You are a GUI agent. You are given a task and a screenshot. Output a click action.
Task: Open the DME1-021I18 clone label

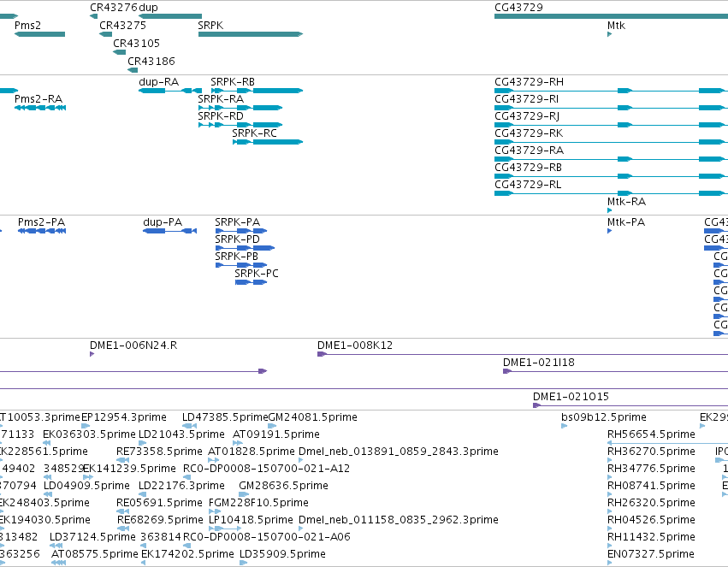(x=539, y=363)
